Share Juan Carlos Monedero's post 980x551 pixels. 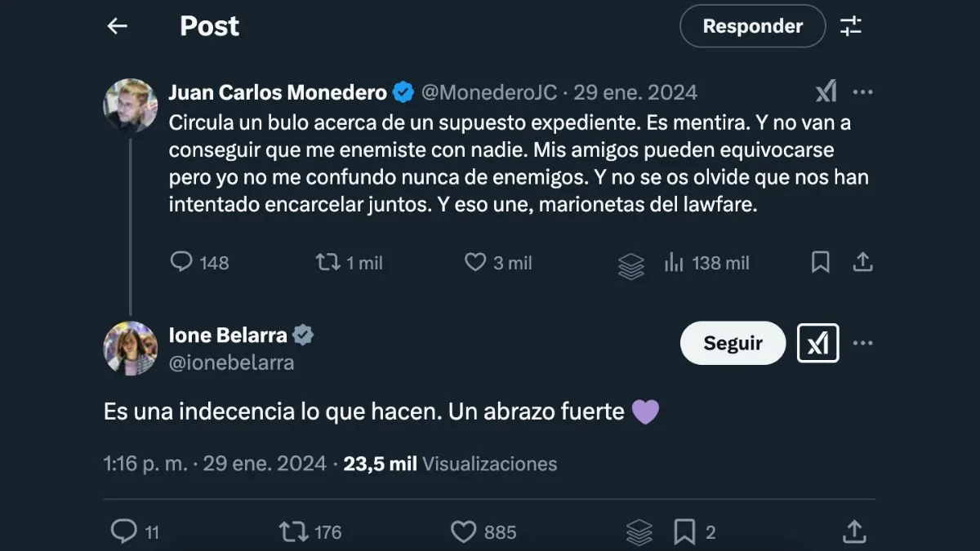862,262
